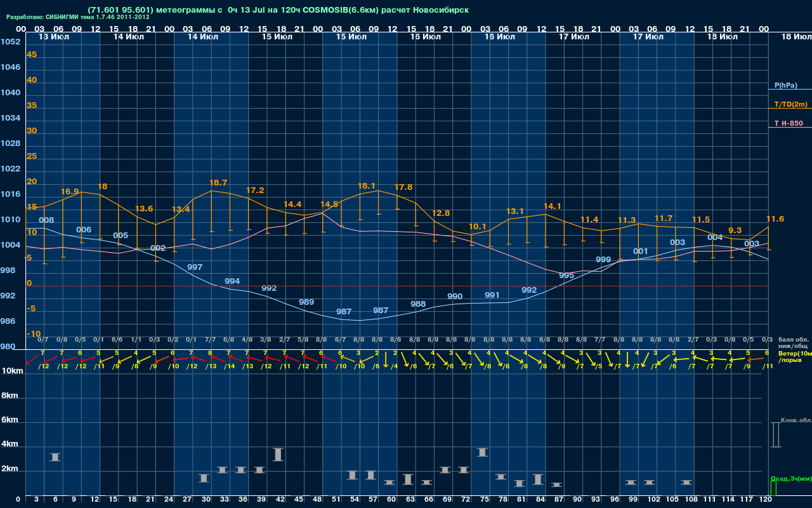Click the 'Ветер(10м)/порыв' wind legend label
812x508 pixels.
coord(795,356)
